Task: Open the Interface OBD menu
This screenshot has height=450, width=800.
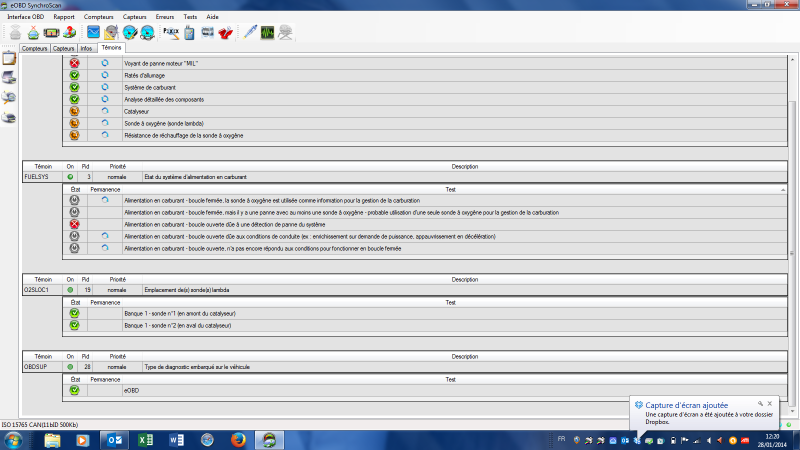Action: click(x=26, y=18)
